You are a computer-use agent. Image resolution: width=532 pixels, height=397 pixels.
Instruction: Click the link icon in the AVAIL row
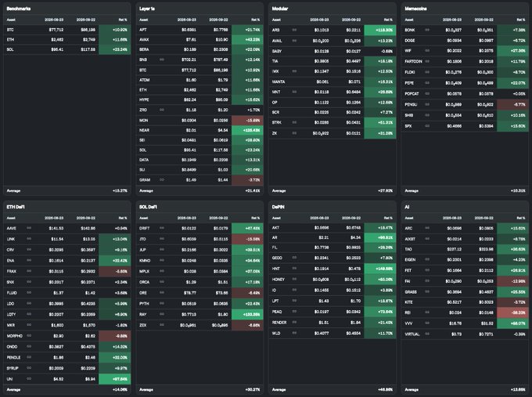(x=294, y=41)
